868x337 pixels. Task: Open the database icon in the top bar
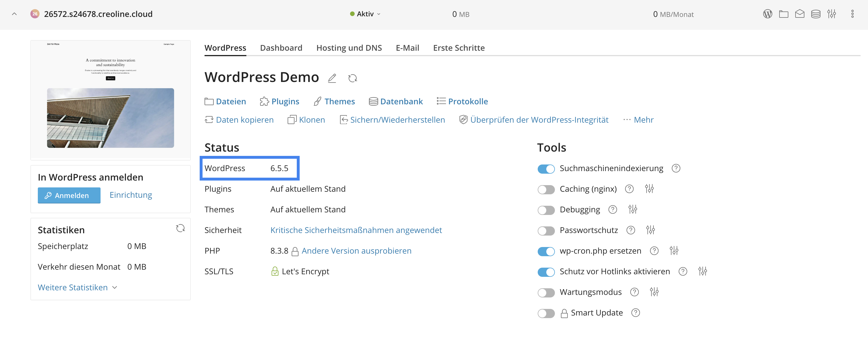[x=816, y=14]
